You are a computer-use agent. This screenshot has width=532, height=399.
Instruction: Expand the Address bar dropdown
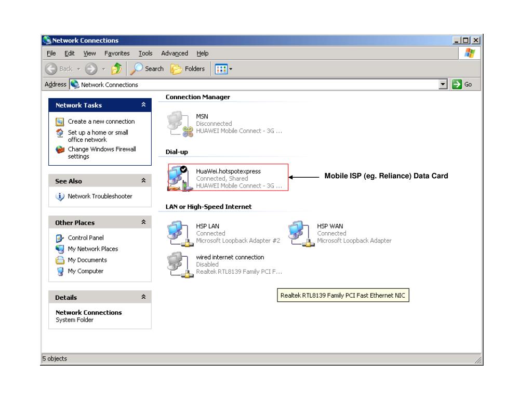(443, 84)
